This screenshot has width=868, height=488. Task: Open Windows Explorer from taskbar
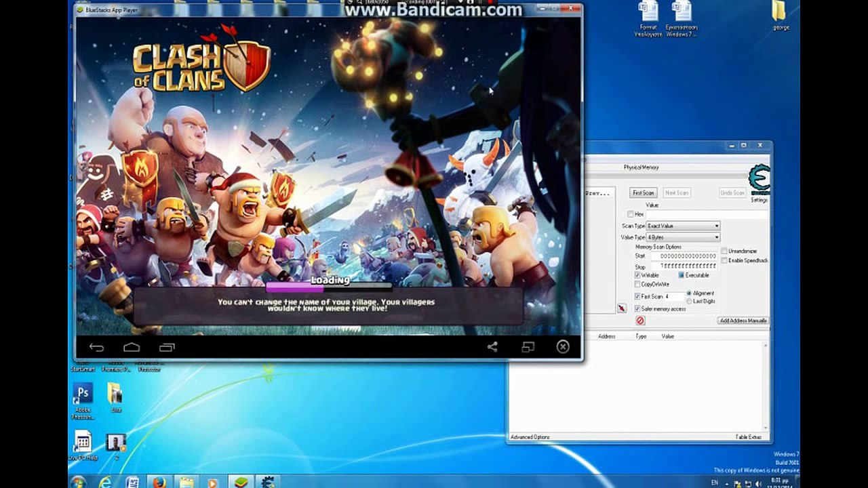[x=186, y=483]
